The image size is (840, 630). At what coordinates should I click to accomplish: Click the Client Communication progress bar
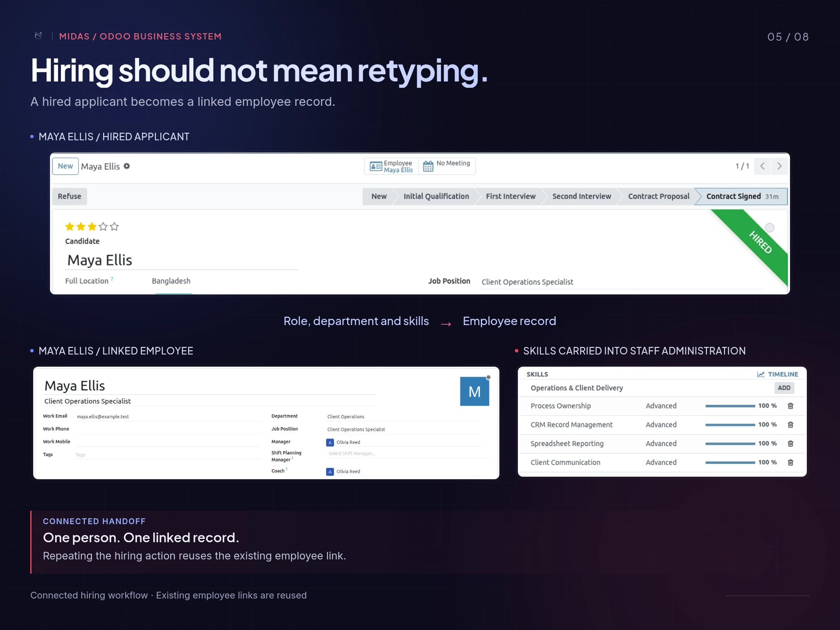(x=730, y=462)
